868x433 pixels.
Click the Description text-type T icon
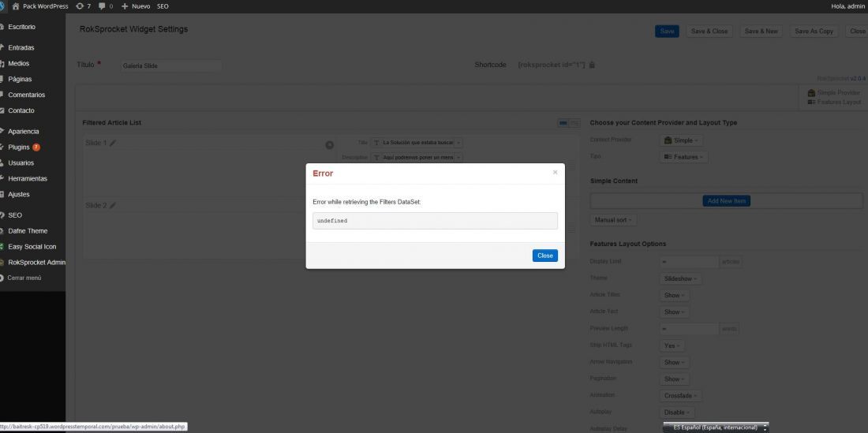point(376,158)
